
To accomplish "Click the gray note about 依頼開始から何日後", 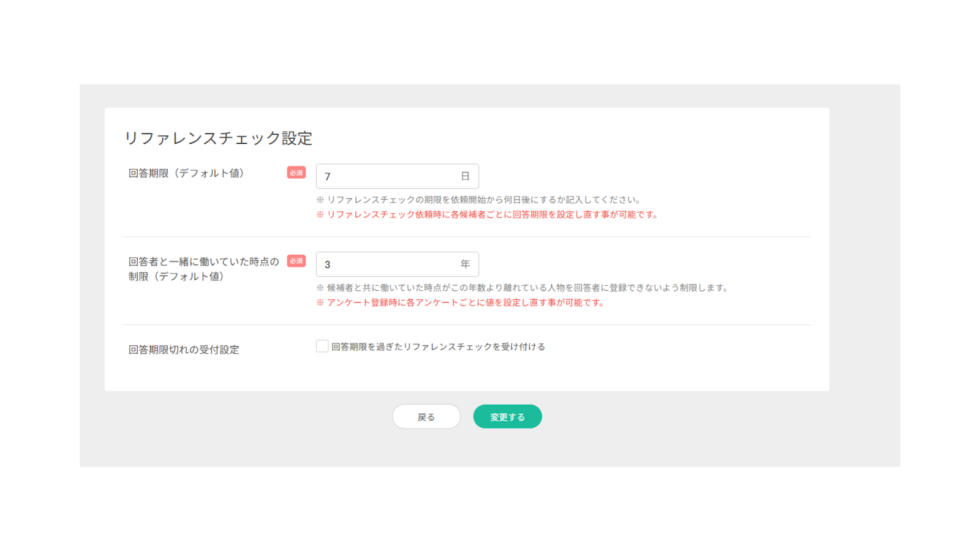I will pos(479,200).
